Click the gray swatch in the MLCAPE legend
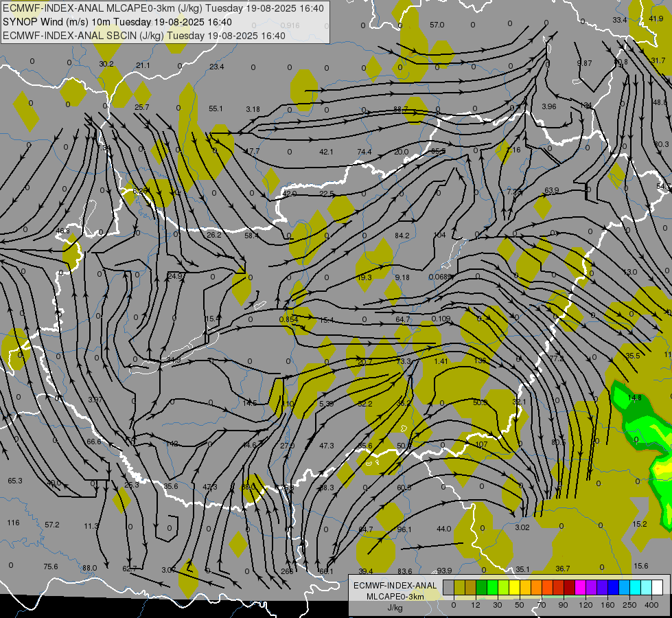The image size is (672, 618). [x=449, y=587]
